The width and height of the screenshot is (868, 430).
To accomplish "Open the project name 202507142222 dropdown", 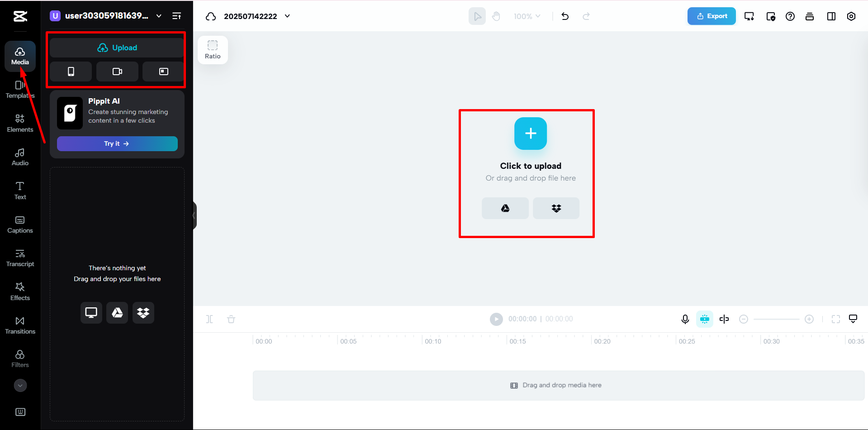I will (x=287, y=16).
